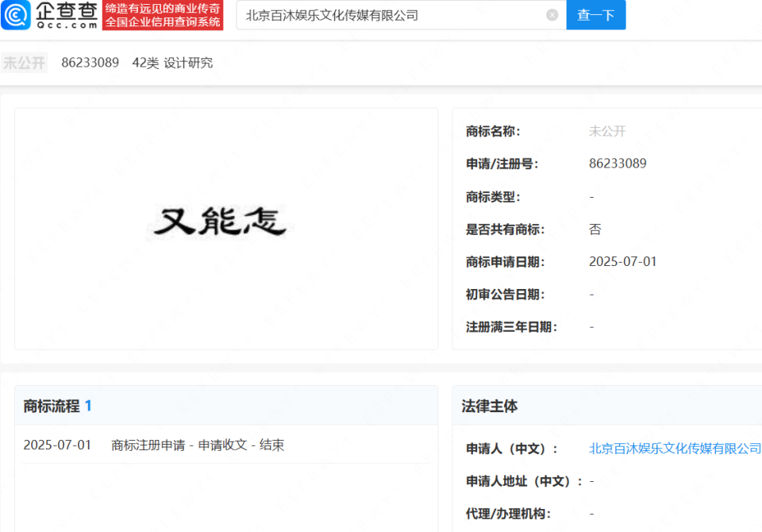Click the 法律主体 section heading

(490, 406)
